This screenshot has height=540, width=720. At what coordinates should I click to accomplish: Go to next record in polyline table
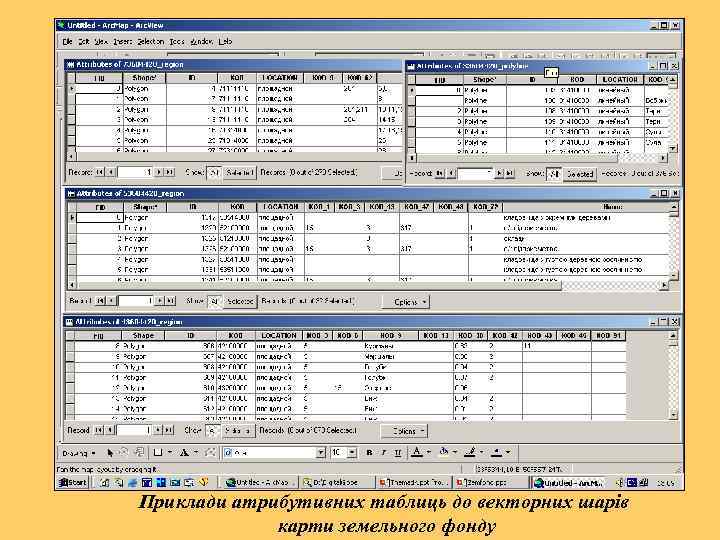point(499,174)
